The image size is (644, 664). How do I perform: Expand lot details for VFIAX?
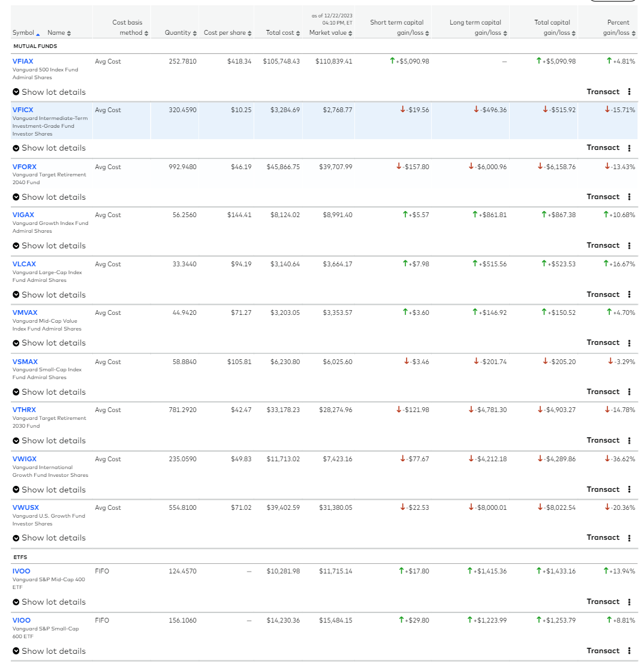pos(49,92)
